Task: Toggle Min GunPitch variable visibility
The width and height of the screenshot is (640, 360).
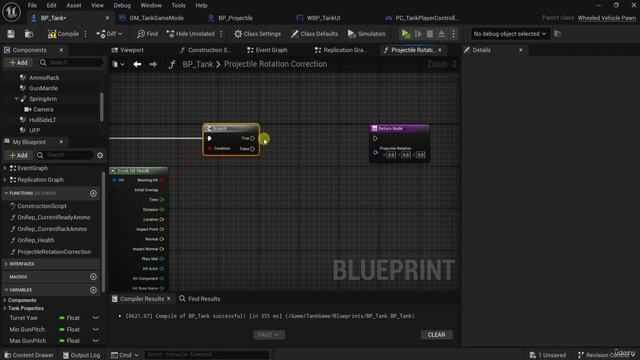Action: 96,329
